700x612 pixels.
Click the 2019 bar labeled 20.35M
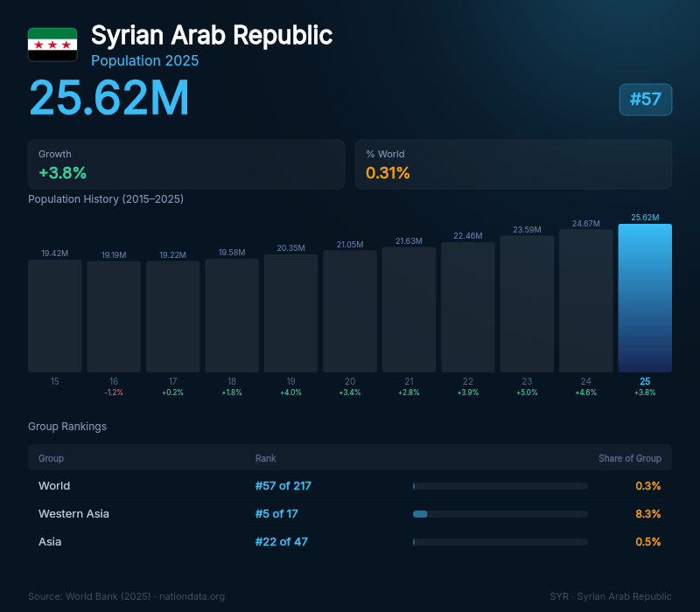pos(290,313)
